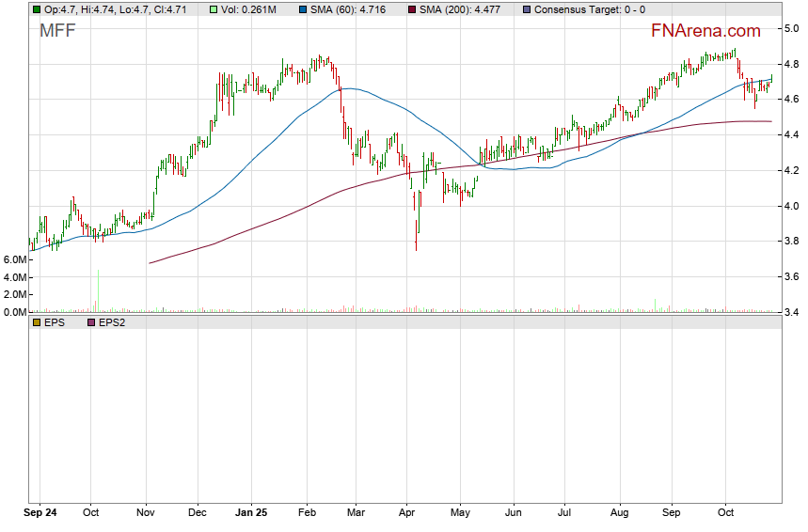This screenshot has height=532, width=808.
Task: Click the 6.0M volume axis label
Action: 14,259
